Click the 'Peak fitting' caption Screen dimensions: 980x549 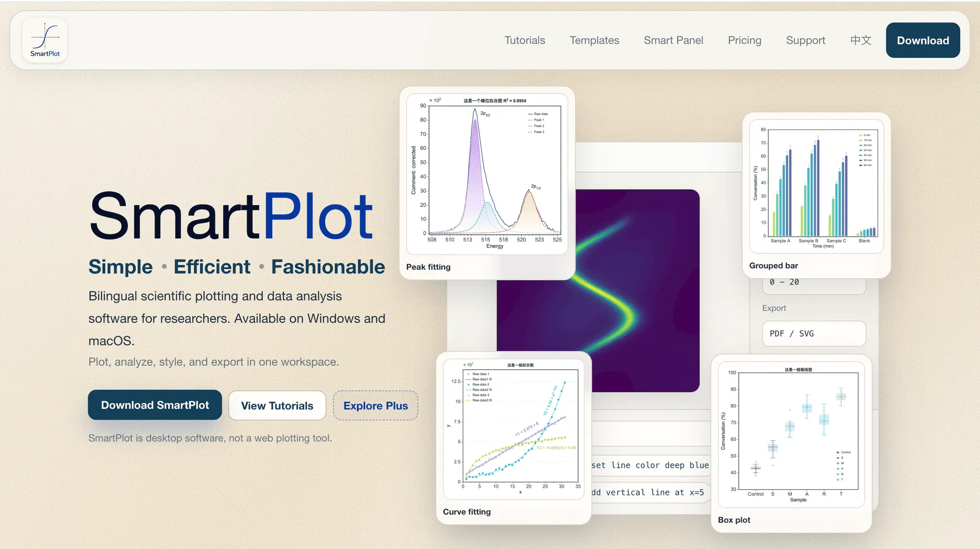tap(428, 267)
